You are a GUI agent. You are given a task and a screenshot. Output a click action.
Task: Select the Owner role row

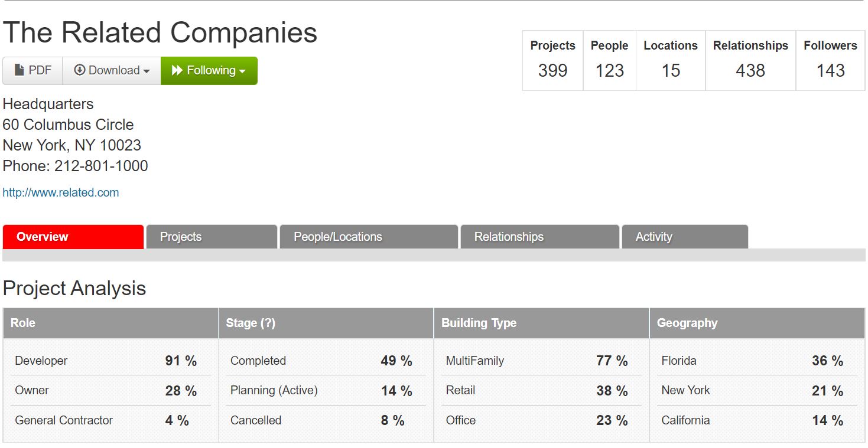(x=110, y=391)
